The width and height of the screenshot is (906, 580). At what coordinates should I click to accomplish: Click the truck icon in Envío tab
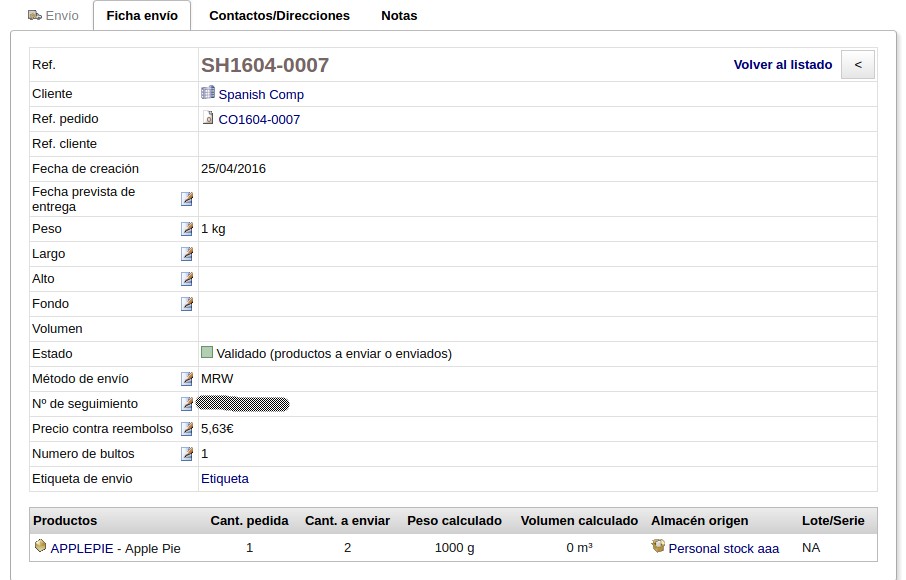[x=35, y=15]
